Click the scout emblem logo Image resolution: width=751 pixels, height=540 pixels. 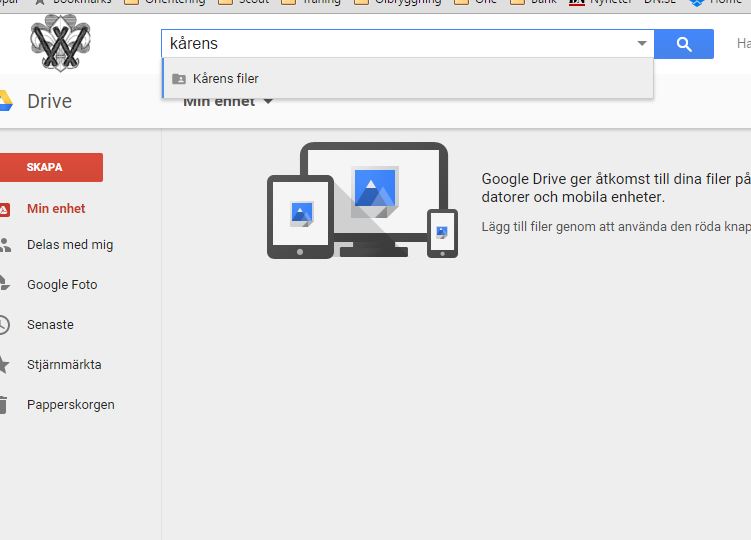[x=60, y=42]
